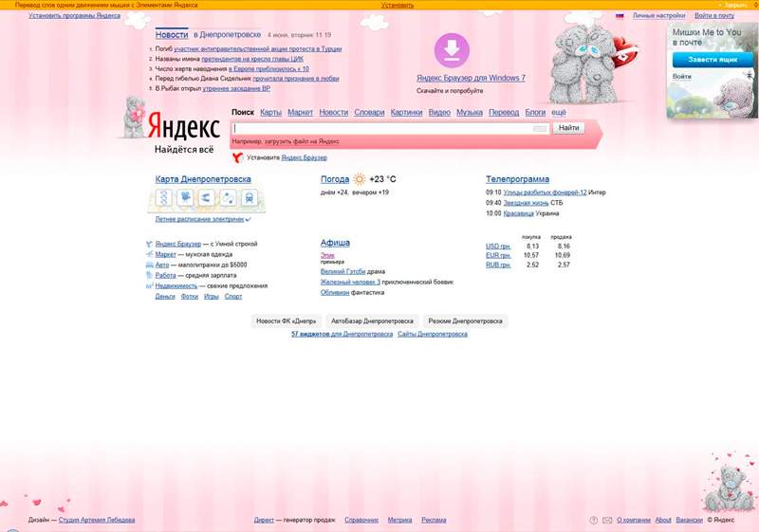Click the Russian flag language icon
This screenshot has width=759, height=532.
click(620, 16)
